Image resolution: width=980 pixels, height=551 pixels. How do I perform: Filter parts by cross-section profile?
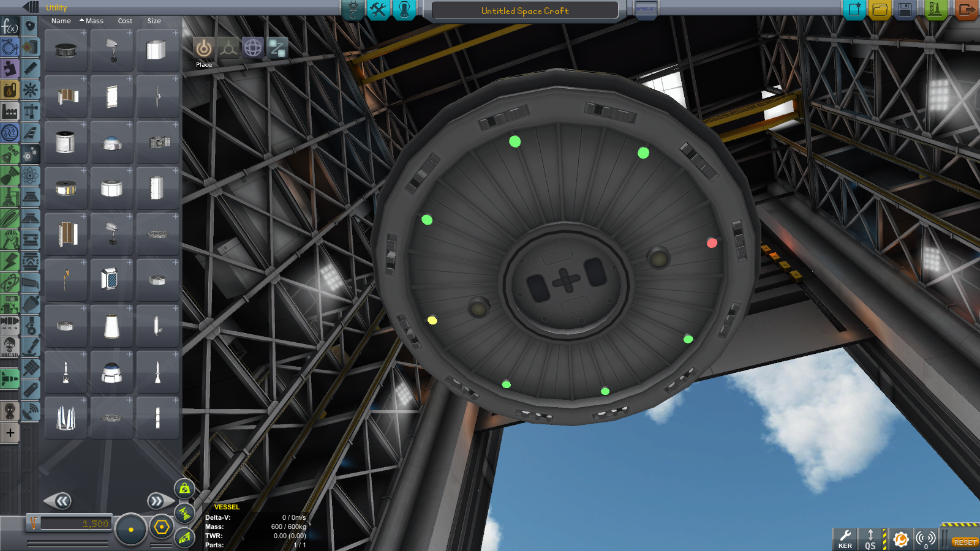(10, 47)
